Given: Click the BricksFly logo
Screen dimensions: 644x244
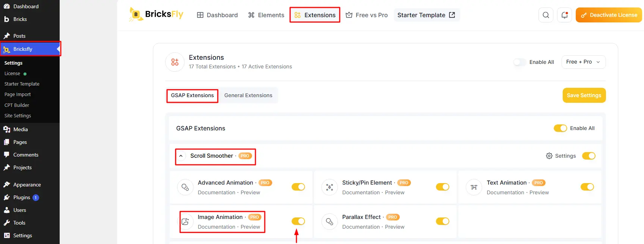Looking at the screenshot, I should [156, 15].
